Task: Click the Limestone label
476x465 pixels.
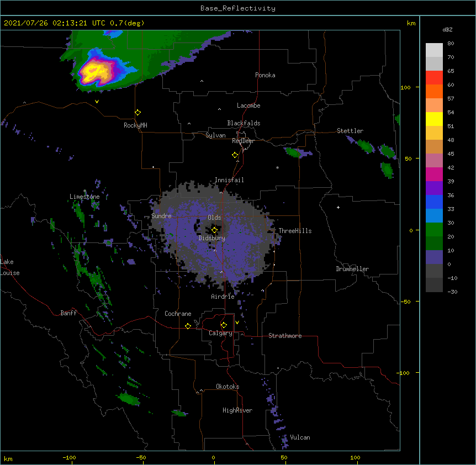Action: click(x=84, y=197)
